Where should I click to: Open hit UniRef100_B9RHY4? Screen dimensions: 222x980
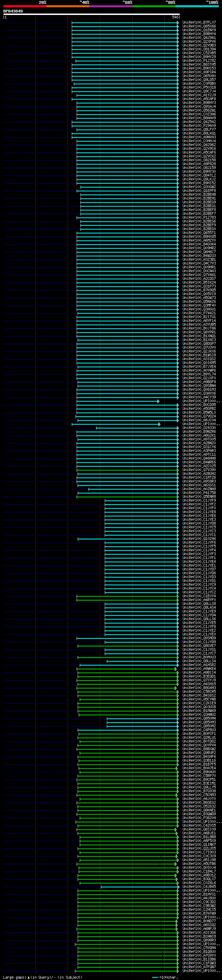pyautogui.click(x=199, y=34)
